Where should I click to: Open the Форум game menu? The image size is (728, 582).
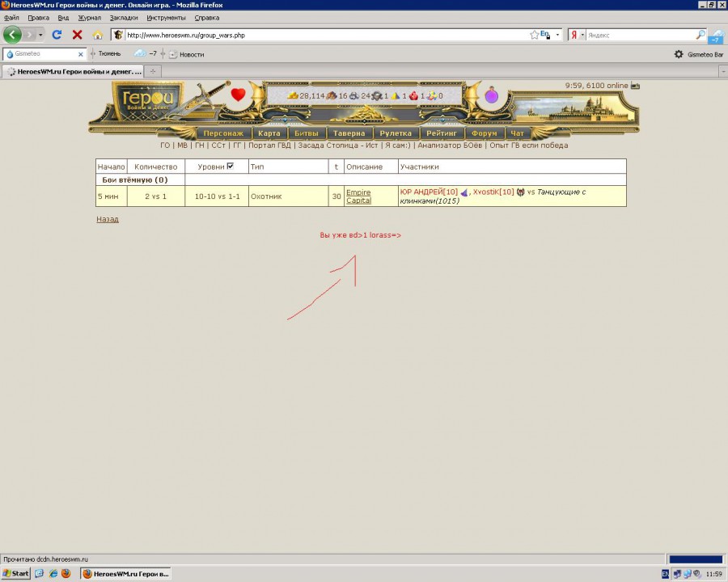click(485, 133)
